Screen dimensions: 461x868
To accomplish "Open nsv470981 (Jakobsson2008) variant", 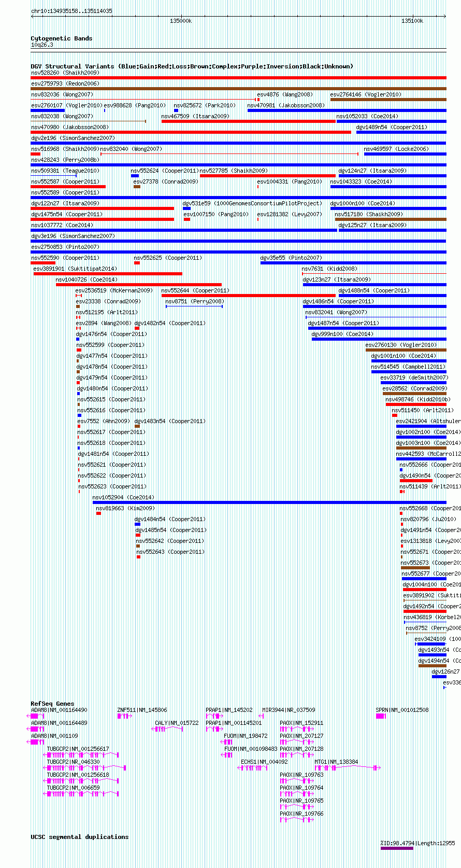I will (x=286, y=105).
